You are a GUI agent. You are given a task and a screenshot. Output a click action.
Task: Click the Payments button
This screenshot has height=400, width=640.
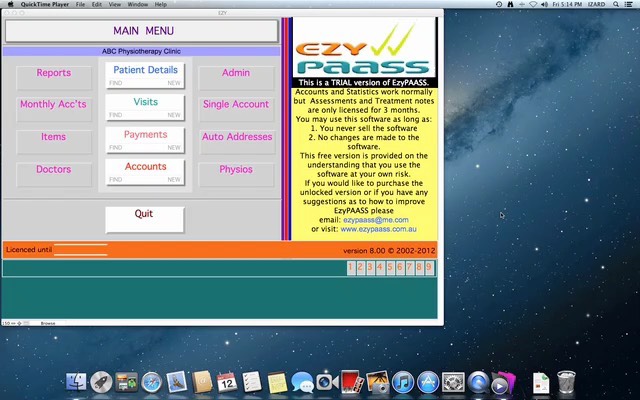[145, 134]
